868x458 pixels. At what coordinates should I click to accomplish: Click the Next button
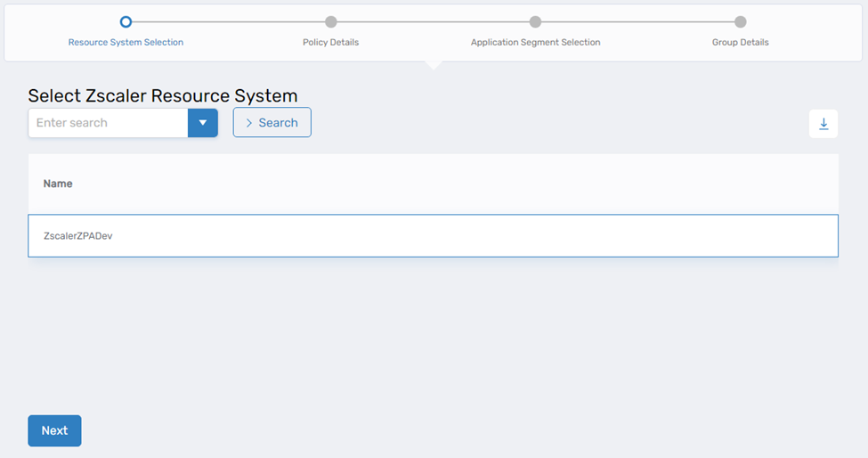click(x=54, y=430)
